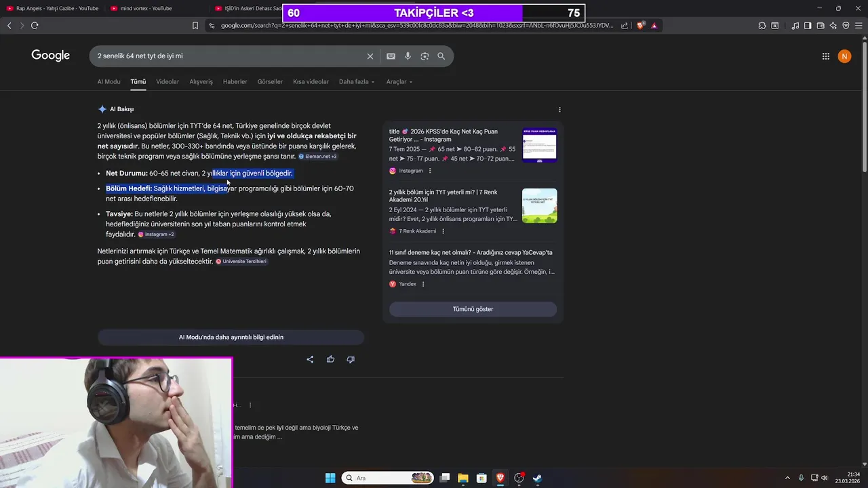Image resolution: width=868 pixels, height=488 pixels.
Task: Open the browser hamburger menu
Action: (x=859, y=26)
